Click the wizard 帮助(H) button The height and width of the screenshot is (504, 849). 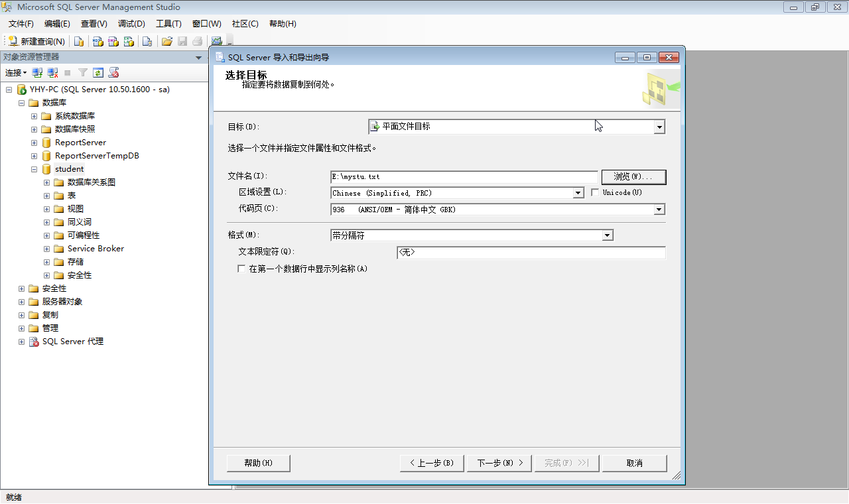point(259,463)
